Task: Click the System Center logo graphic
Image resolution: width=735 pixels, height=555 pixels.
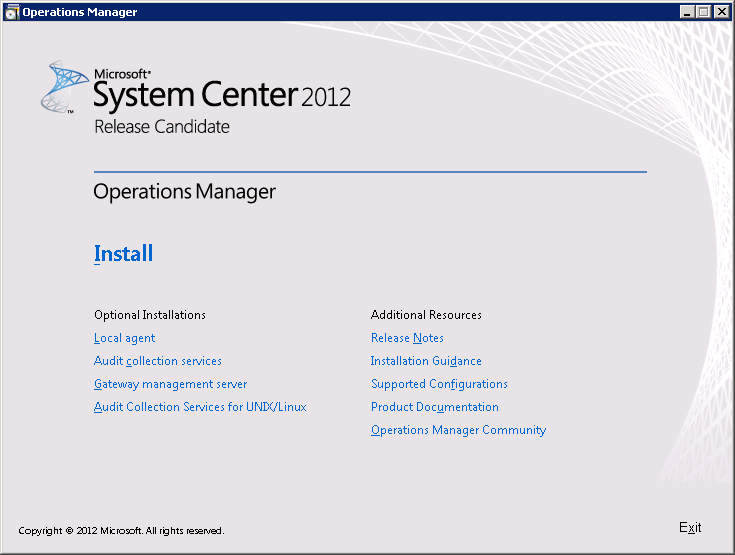Action: pos(64,87)
